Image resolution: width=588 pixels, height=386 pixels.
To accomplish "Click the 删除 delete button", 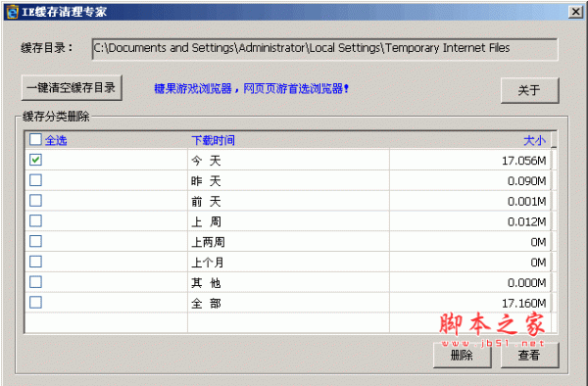I will (x=462, y=355).
